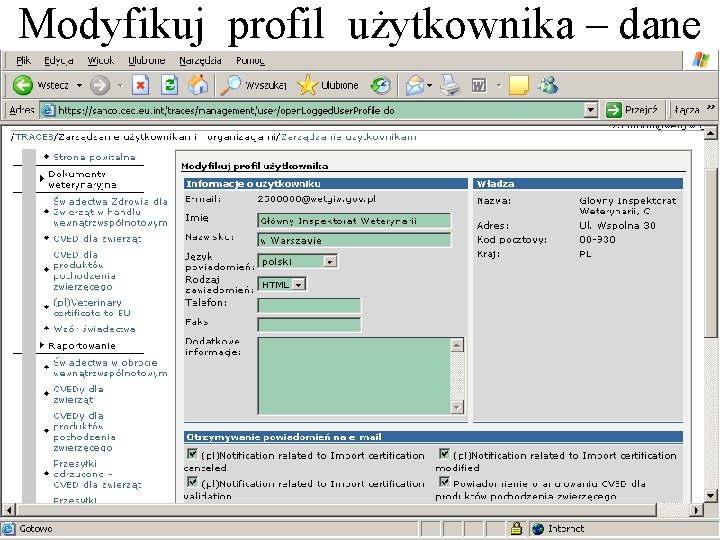Toggle Import certification canceled notification checkbox
The image size is (720, 540).
192,454
